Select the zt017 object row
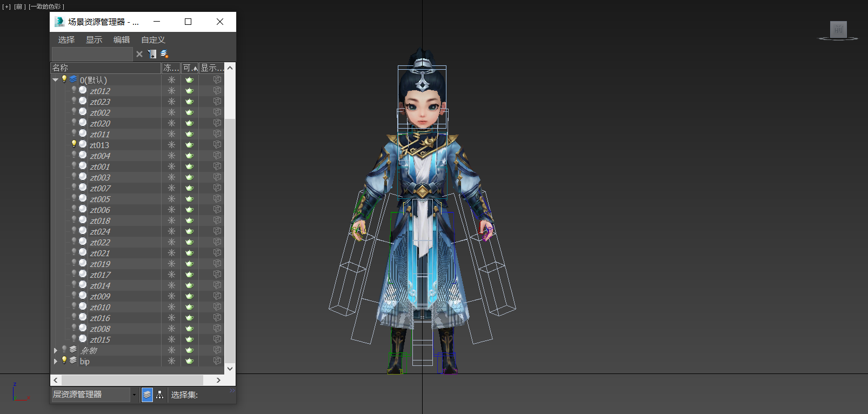Screen dimensions: 868x414 pyautogui.click(x=138, y=275)
